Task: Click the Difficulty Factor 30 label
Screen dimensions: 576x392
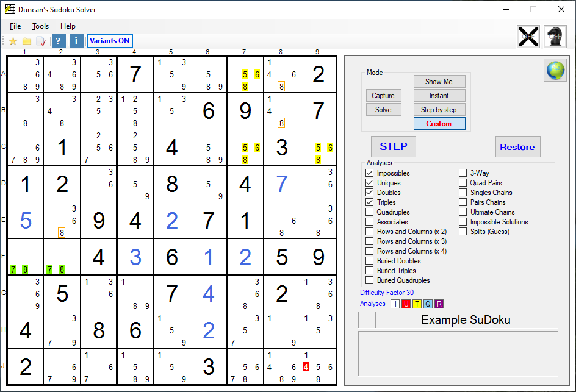Action: pyautogui.click(x=386, y=293)
